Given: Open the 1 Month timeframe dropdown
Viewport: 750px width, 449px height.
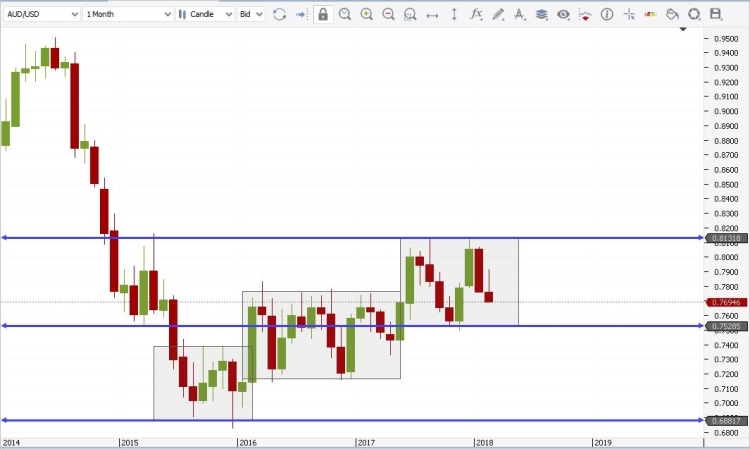Looking at the screenshot, I should pyautogui.click(x=127, y=14).
